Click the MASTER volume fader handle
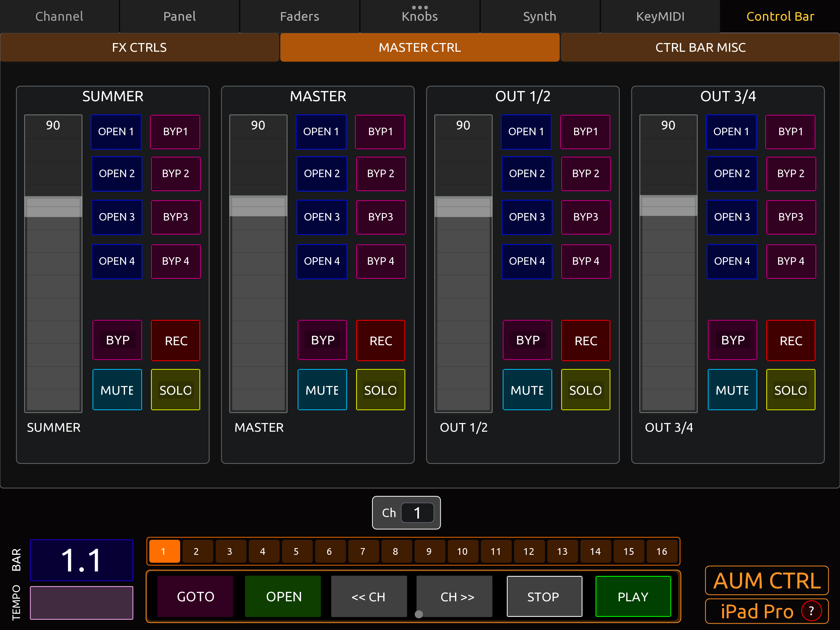 [x=258, y=206]
